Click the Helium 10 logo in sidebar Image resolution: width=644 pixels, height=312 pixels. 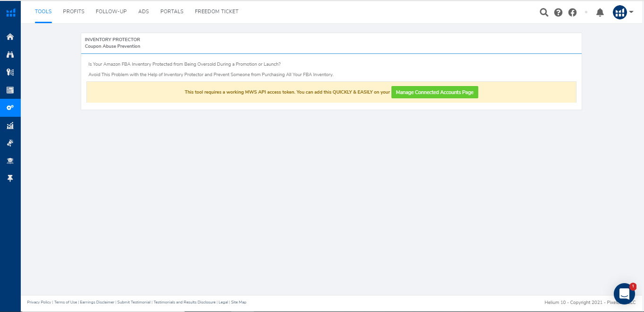click(10, 12)
